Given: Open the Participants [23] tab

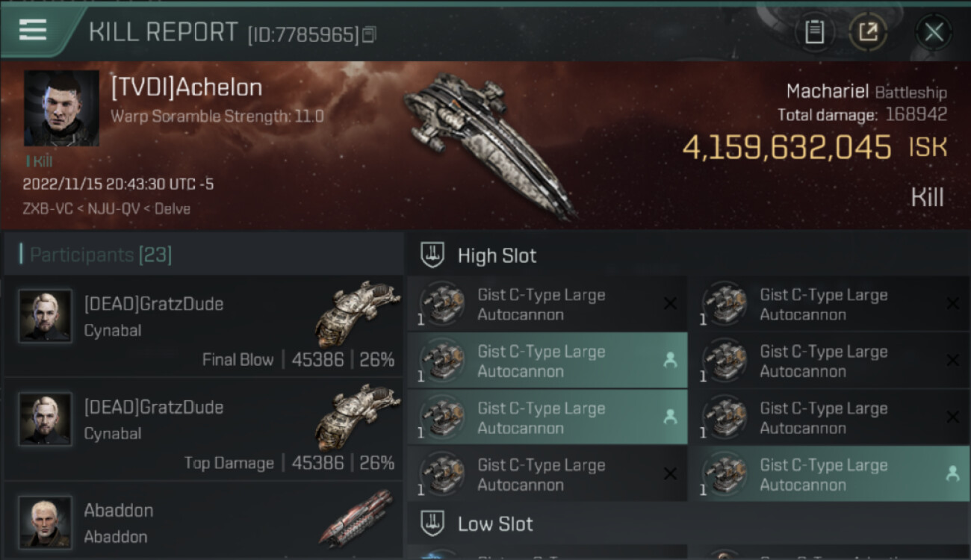Looking at the screenshot, I should [101, 255].
